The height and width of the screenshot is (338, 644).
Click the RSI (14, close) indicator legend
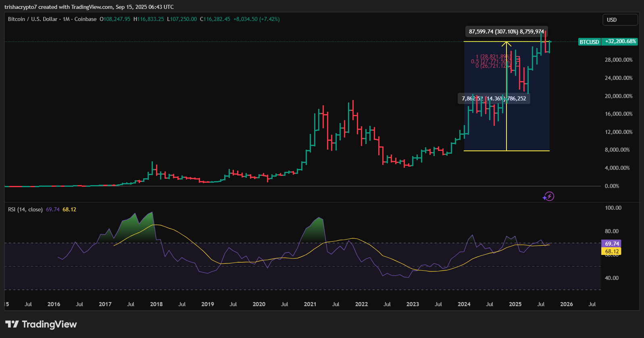[25, 209]
